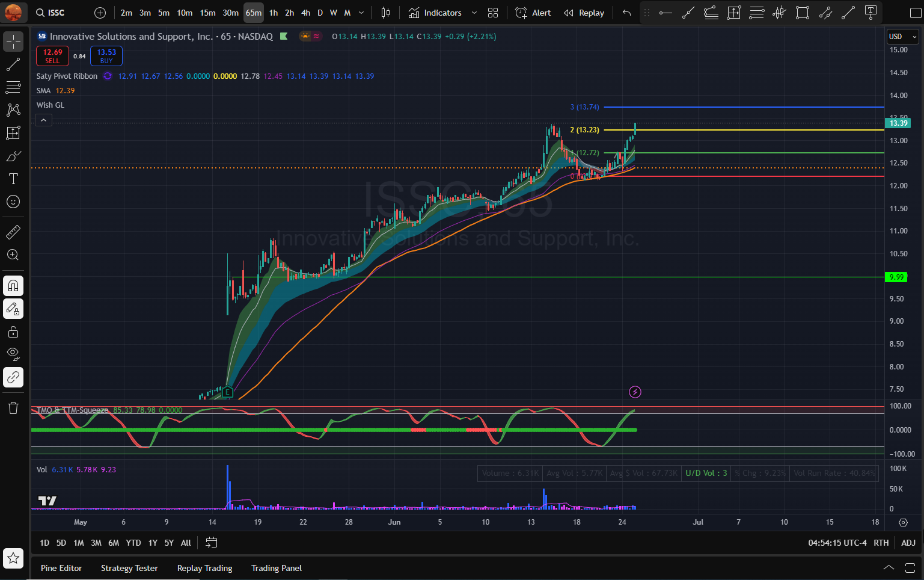The height and width of the screenshot is (580, 924).
Task: Open the forecasting and measurement tools in left sidebar
Action: (x=13, y=133)
